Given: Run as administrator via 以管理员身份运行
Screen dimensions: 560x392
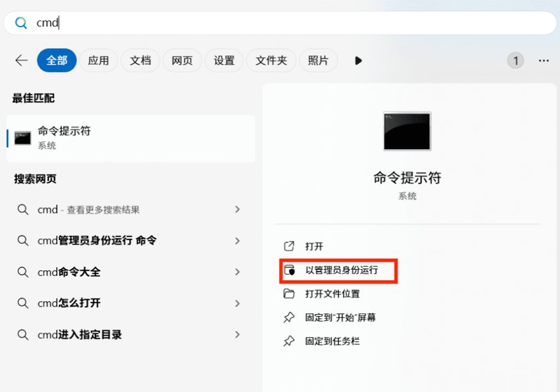Looking at the screenshot, I should pos(341,270).
